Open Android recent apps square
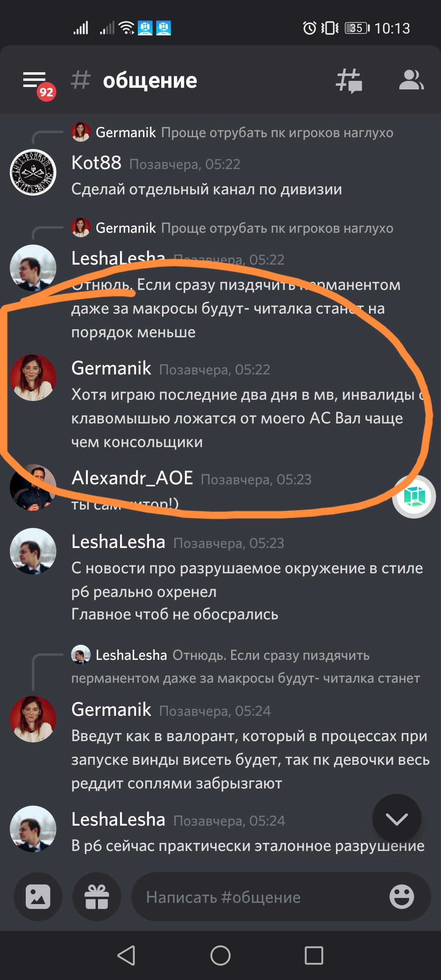 click(314, 955)
